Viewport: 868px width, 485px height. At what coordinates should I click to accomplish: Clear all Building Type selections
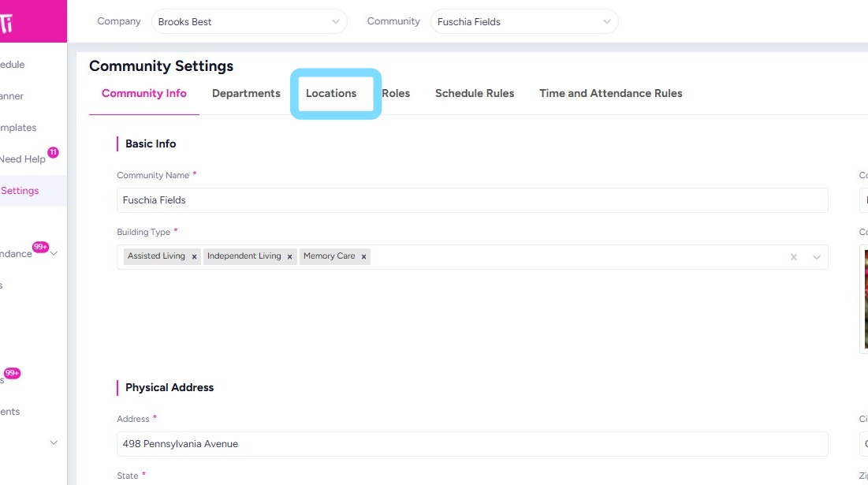click(x=794, y=257)
